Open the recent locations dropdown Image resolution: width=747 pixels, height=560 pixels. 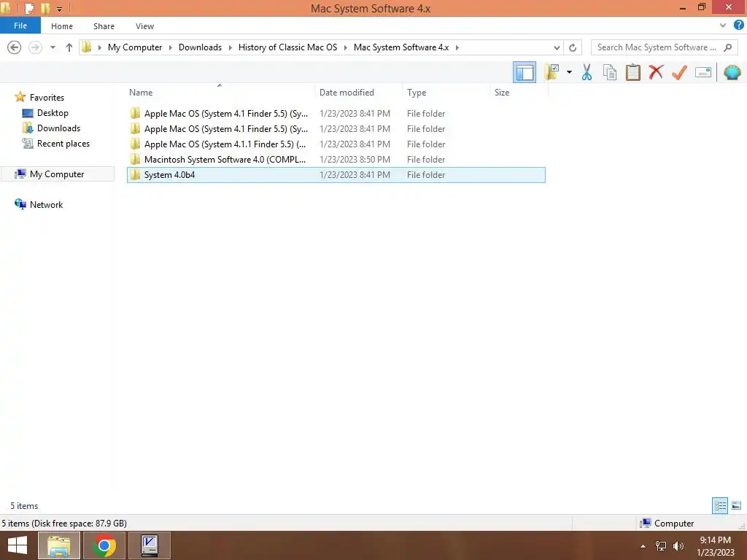(x=53, y=47)
